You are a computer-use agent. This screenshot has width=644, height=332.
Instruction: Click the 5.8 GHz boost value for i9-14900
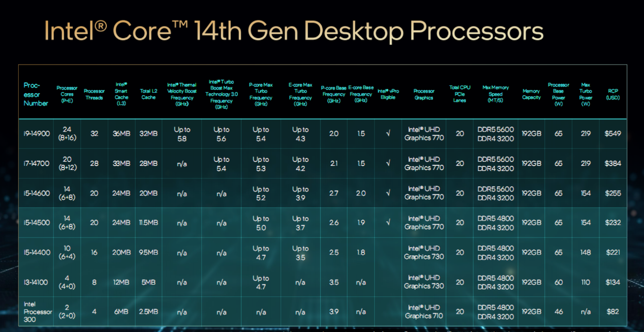coord(181,133)
